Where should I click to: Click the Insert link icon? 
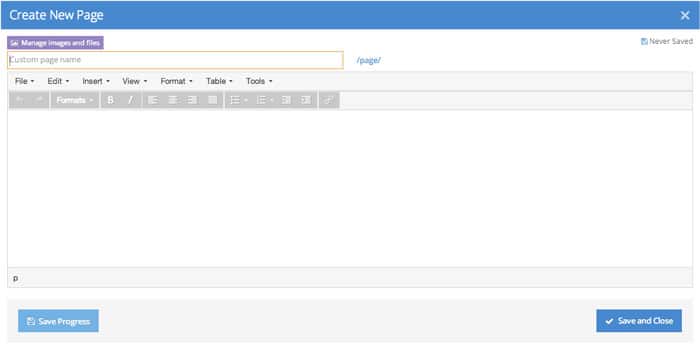pyautogui.click(x=329, y=100)
